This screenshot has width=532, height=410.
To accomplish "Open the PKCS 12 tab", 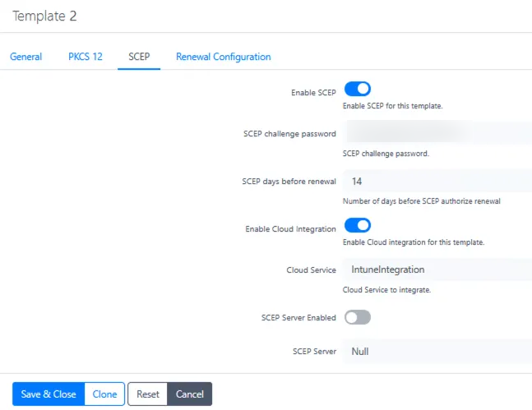I will click(86, 57).
